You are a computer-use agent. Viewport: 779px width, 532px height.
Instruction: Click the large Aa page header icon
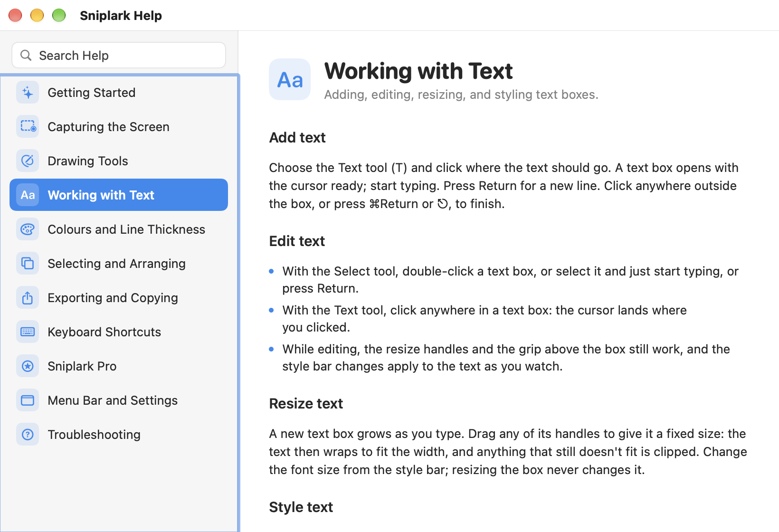point(290,79)
